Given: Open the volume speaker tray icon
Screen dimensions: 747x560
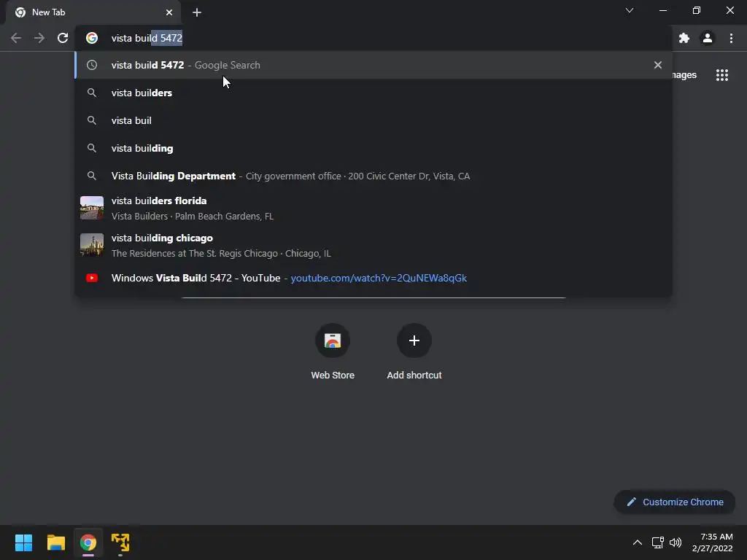Looking at the screenshot, I should [x=676, y=542].
